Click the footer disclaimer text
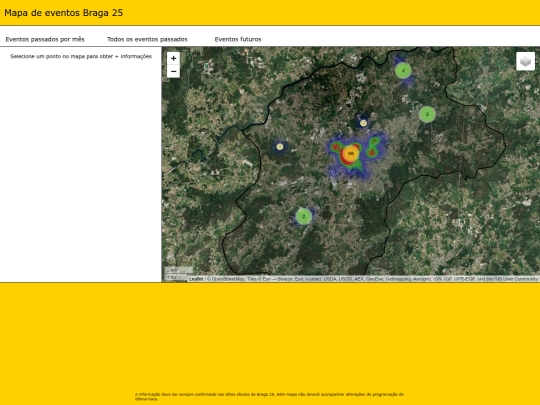540x405 pixels. (x=269, y=396)
